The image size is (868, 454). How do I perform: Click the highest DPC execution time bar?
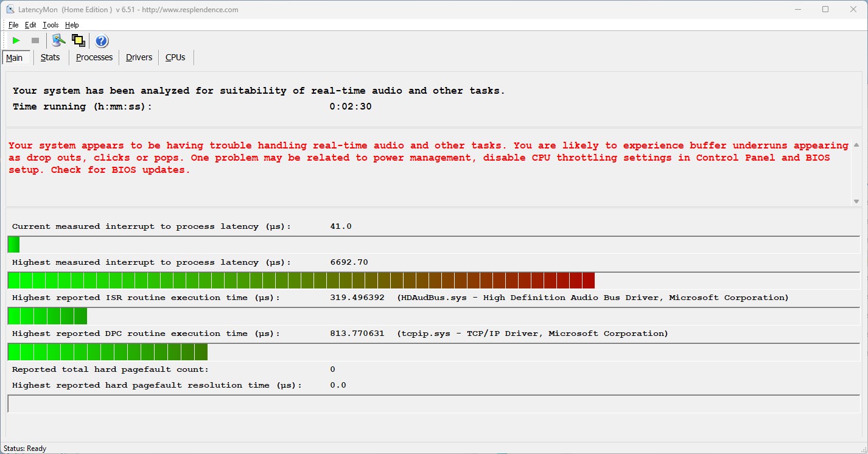434,352
